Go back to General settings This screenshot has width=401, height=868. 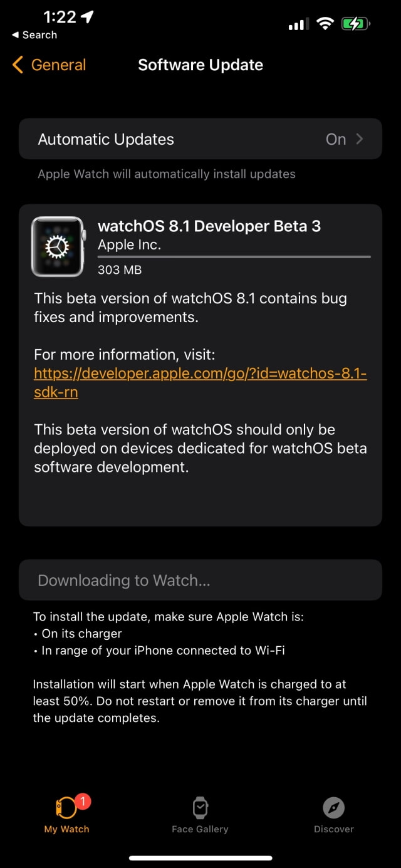(58, 65)
